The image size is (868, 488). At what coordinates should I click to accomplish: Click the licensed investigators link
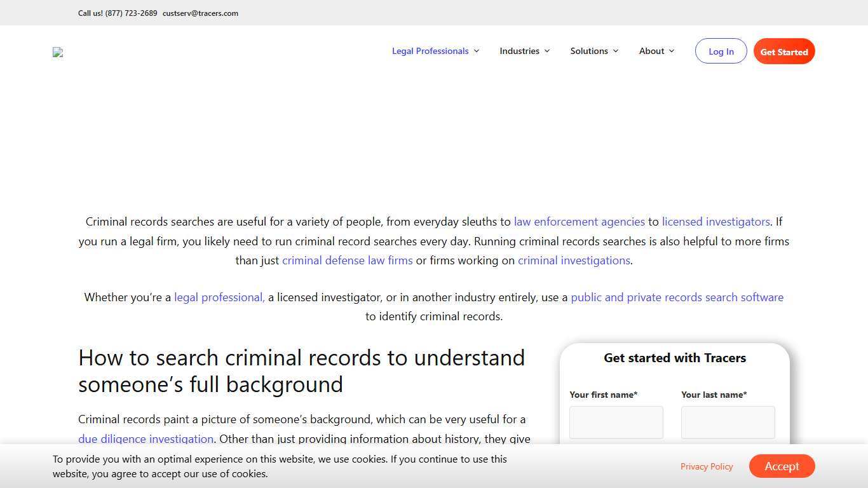tap(715, 222)
